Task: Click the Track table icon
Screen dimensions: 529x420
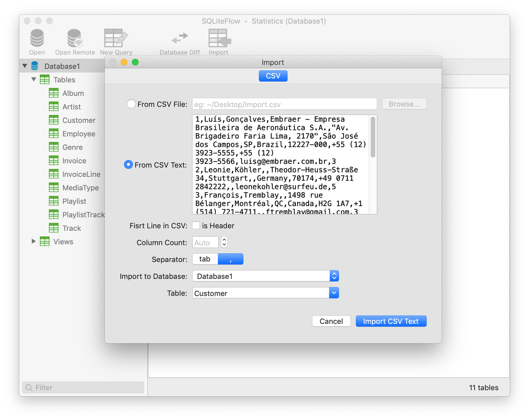Action: point(54,228)
